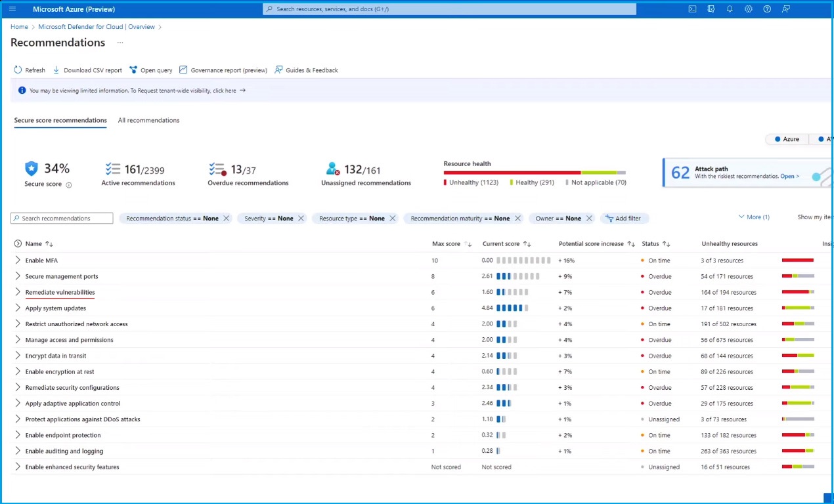834x504 pixels.
Task: Click the Refresh toolbar button
Action: [x=30, y=70]
